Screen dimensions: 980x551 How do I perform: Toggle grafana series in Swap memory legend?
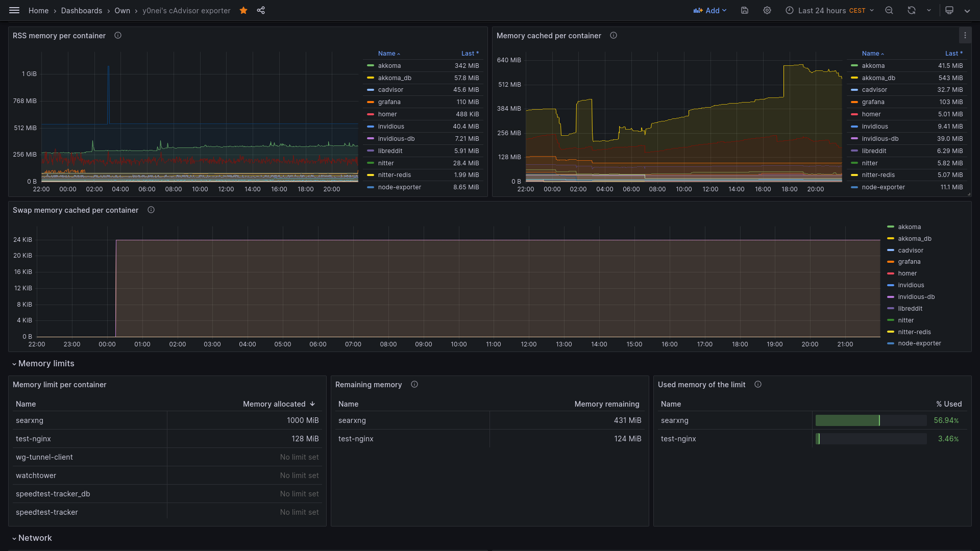click(909, 262)
